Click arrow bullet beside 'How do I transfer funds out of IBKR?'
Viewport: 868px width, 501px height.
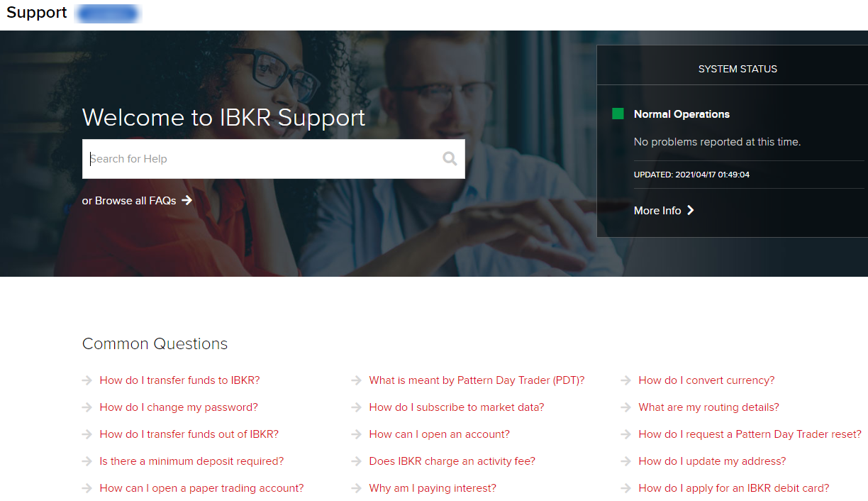coord(87,434)
